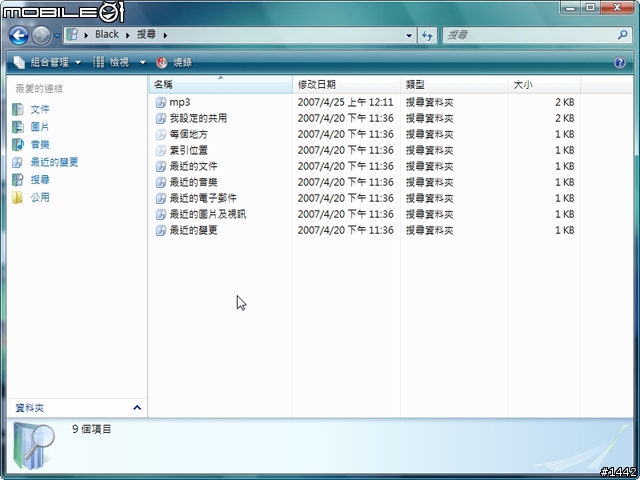The width and height of the screenshot is (640, 480).
Task: Open 文件 in favorite links
Action: coord(40,109)
